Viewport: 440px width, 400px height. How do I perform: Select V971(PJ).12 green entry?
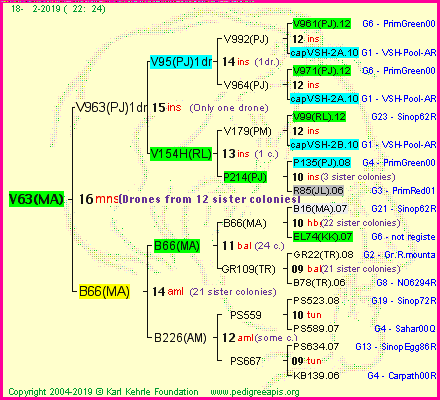[x=322, y=71]
